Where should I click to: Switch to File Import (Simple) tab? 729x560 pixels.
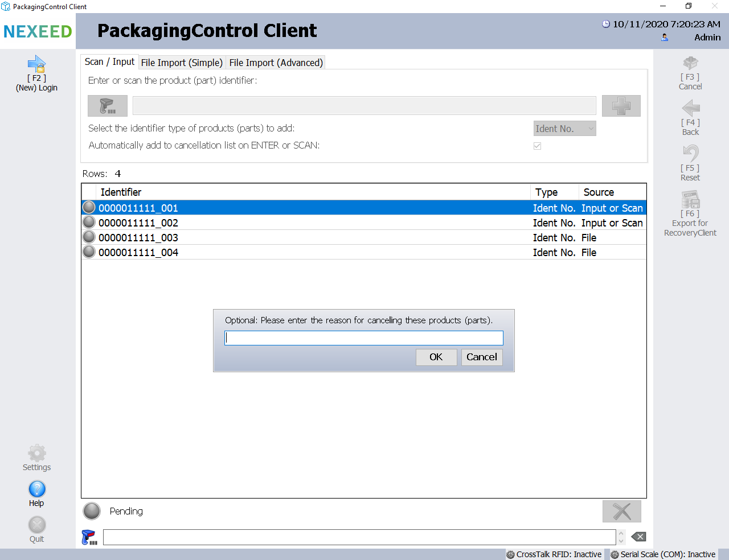tap(182, 63)
